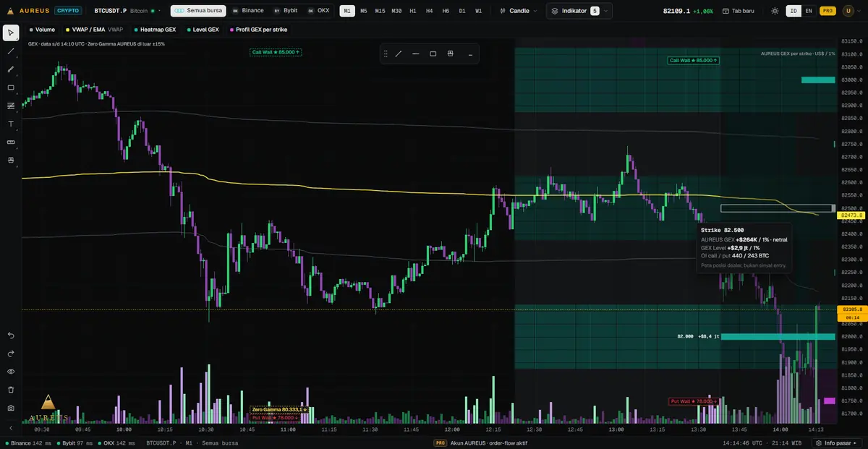Pick the position box in floating toolbar
Screen dimensions: 868x449
coord(451,54)
